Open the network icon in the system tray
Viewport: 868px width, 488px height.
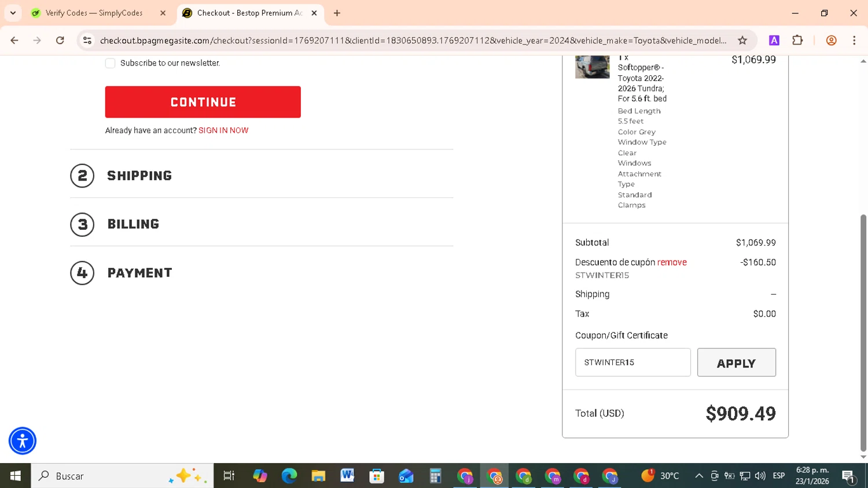pos(745,476)
